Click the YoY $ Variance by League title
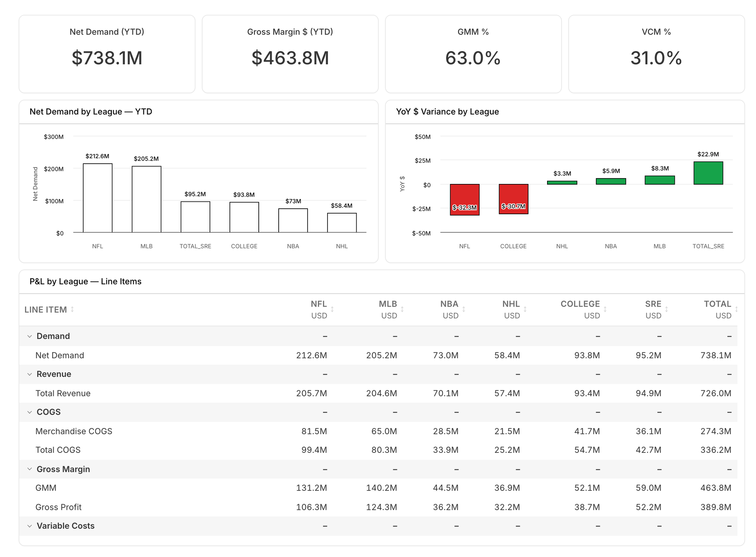756x557 pixels. 447,112
